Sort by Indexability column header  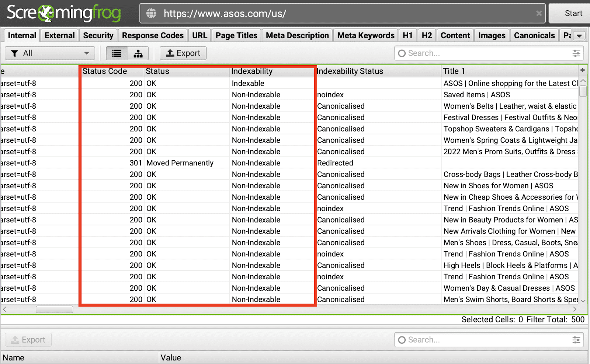[x=272, y=71]
